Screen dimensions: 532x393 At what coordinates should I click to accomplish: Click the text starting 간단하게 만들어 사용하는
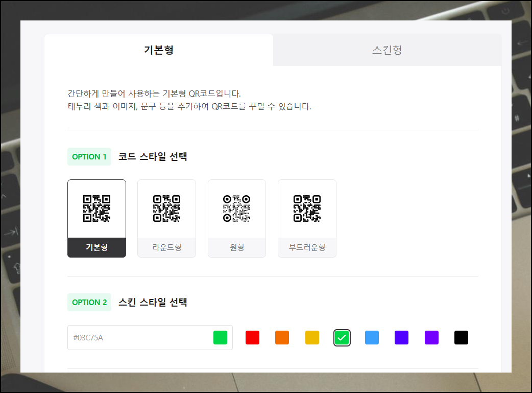coord(154,94)
